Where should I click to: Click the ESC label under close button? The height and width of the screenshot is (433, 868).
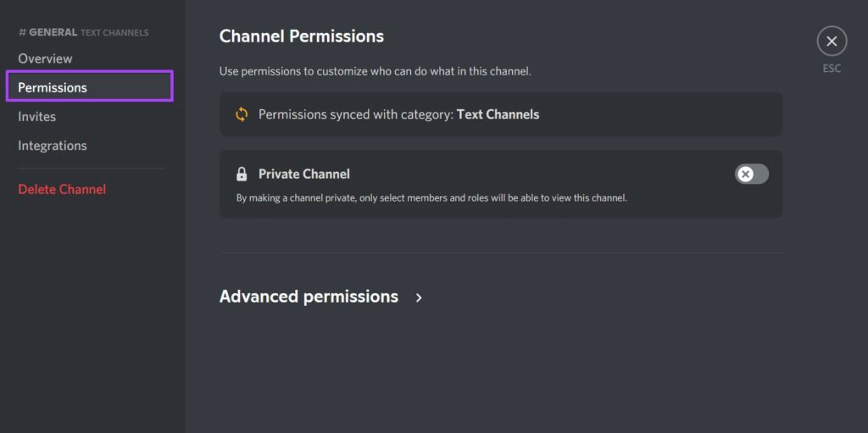pyautogui.click(x=832, y=69)
